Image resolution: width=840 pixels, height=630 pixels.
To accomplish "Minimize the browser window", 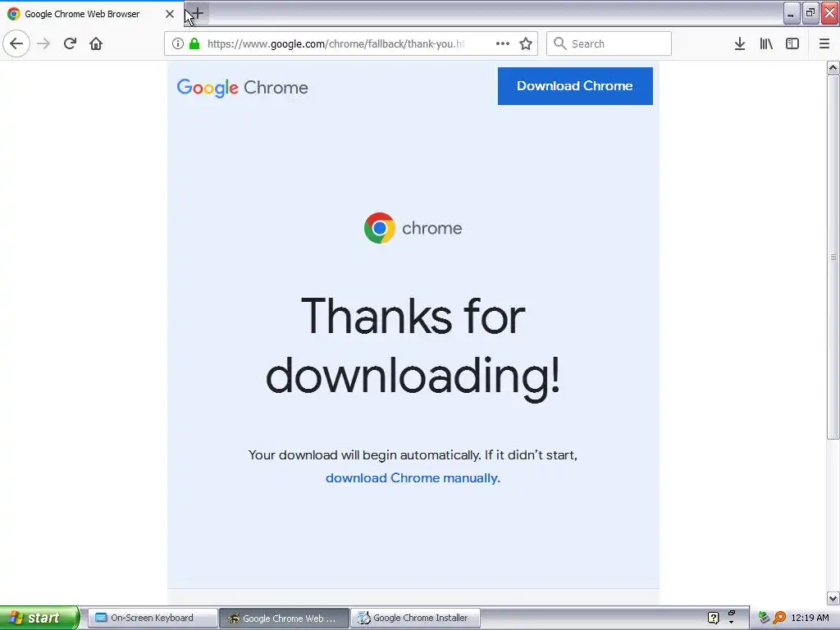I will coord(792,13).
